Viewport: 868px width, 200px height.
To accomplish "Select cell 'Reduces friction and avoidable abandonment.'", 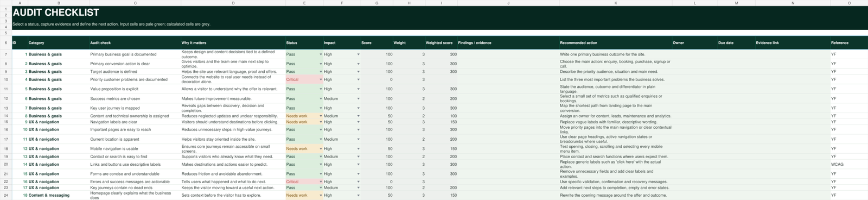I will 233,174.
